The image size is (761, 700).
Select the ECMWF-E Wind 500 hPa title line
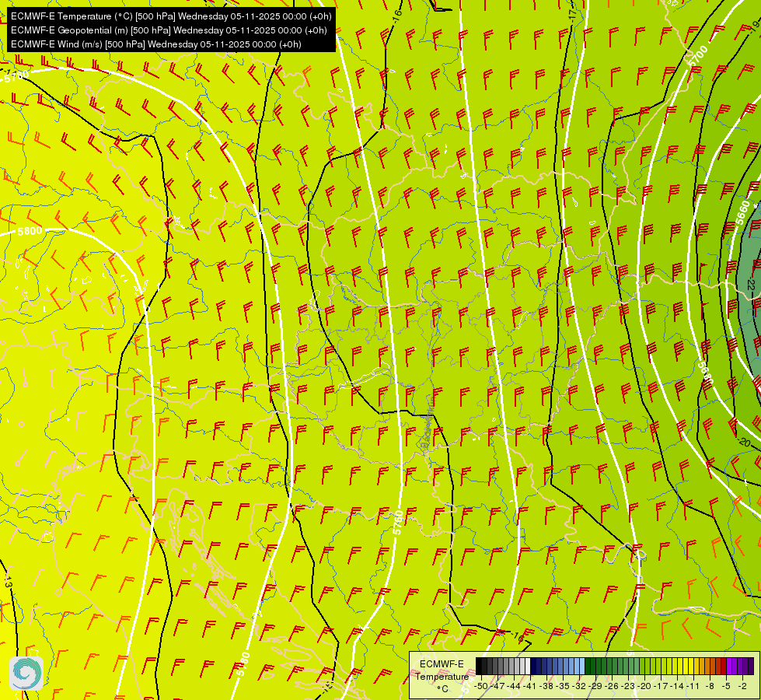point(155,44)
